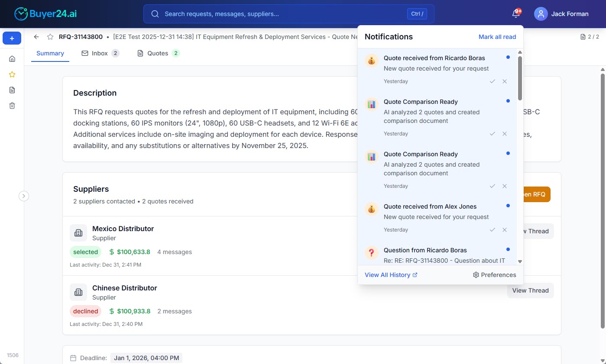This screenshot has width=606, height=364.
Task: Click the blue plus create button
Action: [12, 39]
